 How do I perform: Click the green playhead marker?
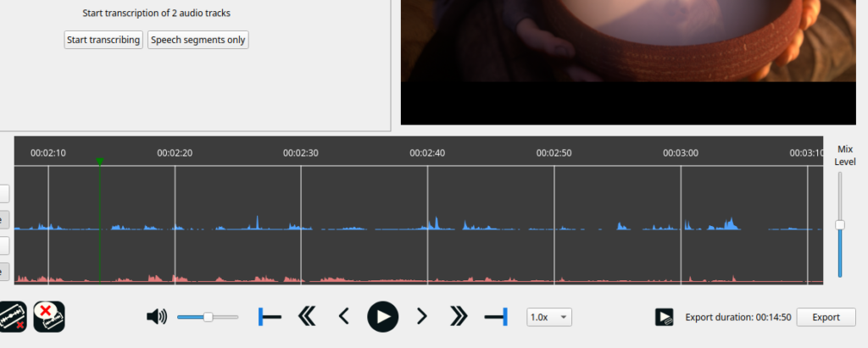click(x=100, y=161)
